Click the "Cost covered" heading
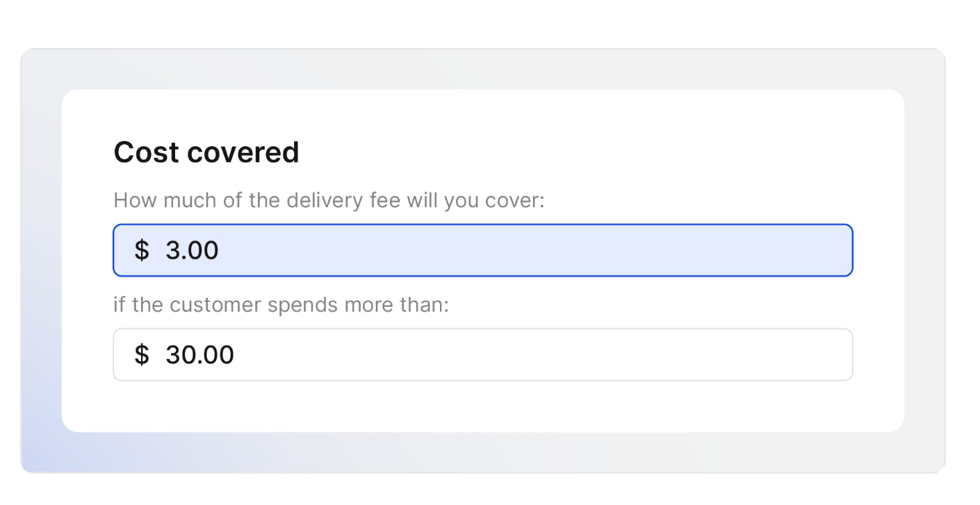Screen dimensions: 980x505 [206, 152]
